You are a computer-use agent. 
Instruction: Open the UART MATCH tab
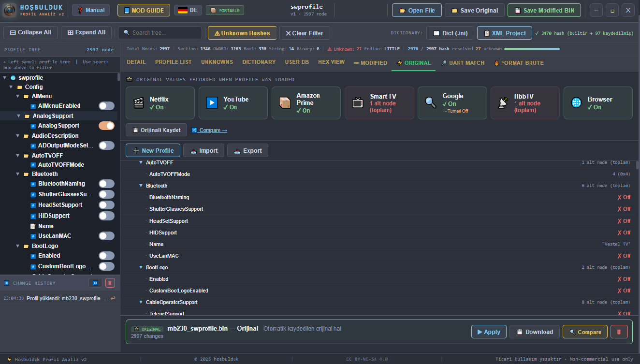[x=463, y=63]
